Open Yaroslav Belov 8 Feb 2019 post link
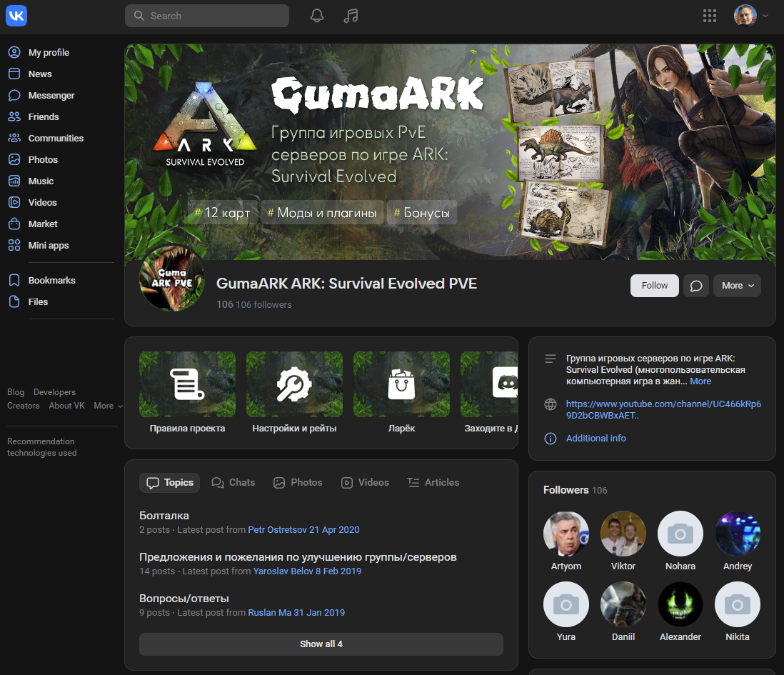This screenshot has width=784, height=675. (x=307, y=571)
